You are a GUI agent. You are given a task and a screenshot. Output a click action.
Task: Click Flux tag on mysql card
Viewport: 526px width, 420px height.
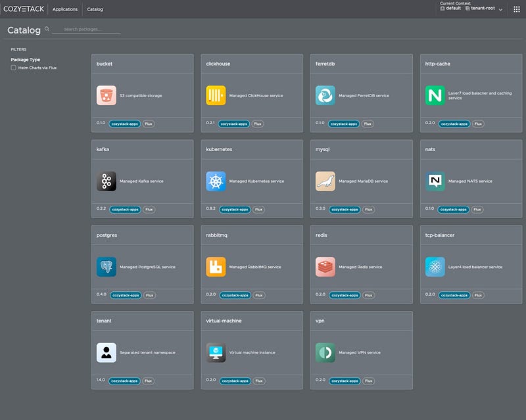click(368, 210)
